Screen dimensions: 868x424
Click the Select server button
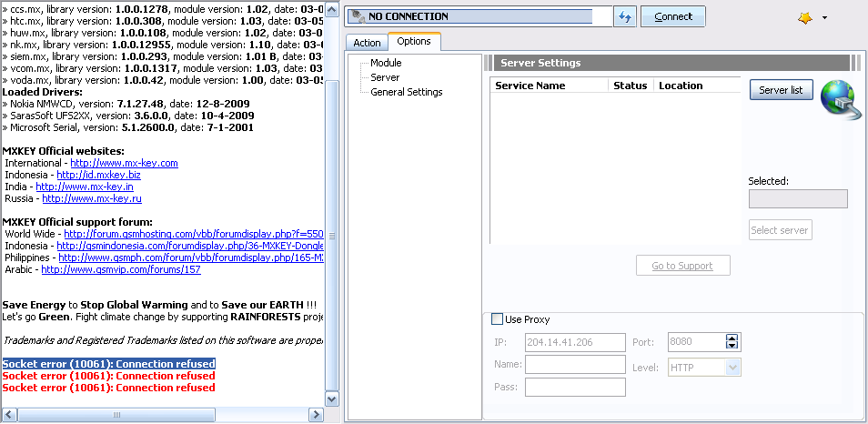[x=781, y=230]
